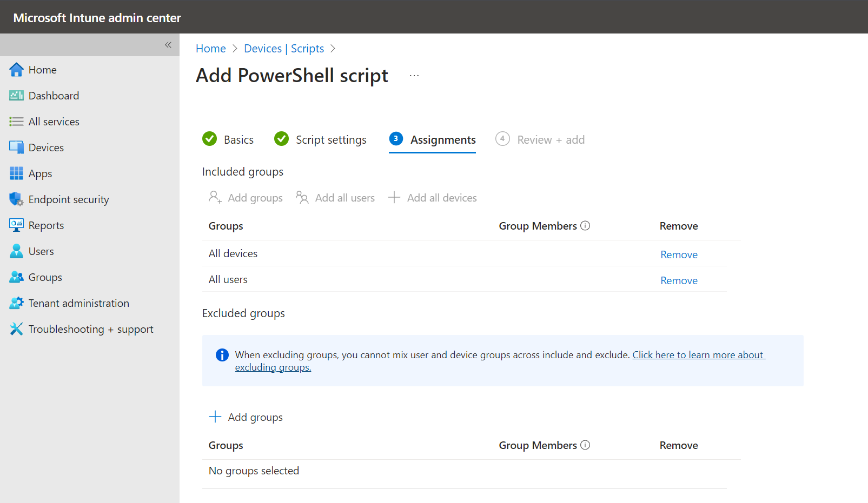Click the Add all users button
Viewport: 868px width, 503px height.
pos(335,198)
